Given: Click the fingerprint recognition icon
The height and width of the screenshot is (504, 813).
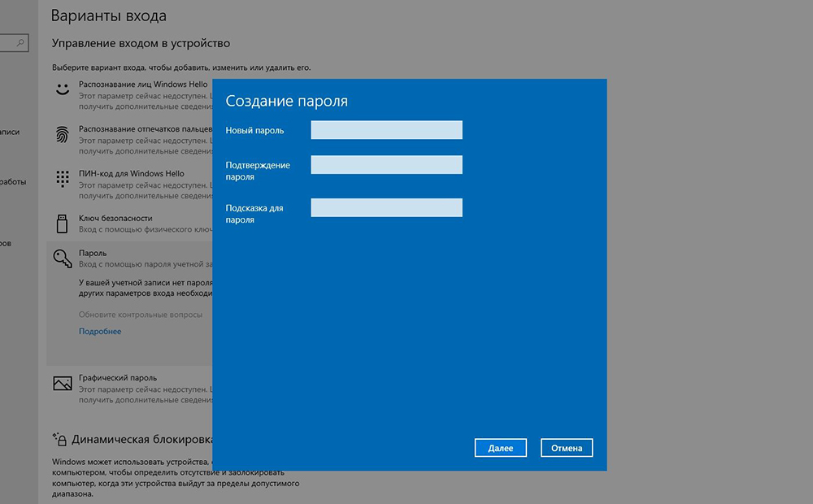Looking at the screenshot, I should 63,134.
